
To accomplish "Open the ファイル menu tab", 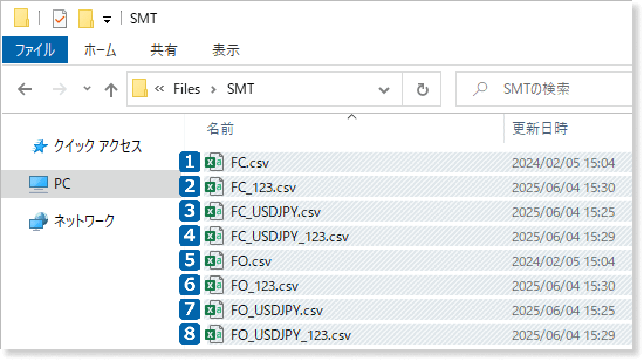I will (x=35, y=50).
